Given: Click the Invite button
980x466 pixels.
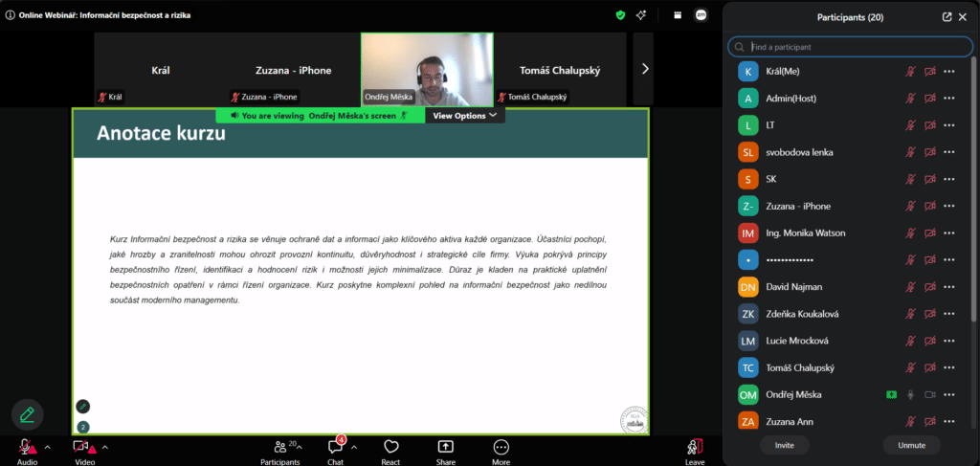Looking at the screenshot, I should pos(785,445).
